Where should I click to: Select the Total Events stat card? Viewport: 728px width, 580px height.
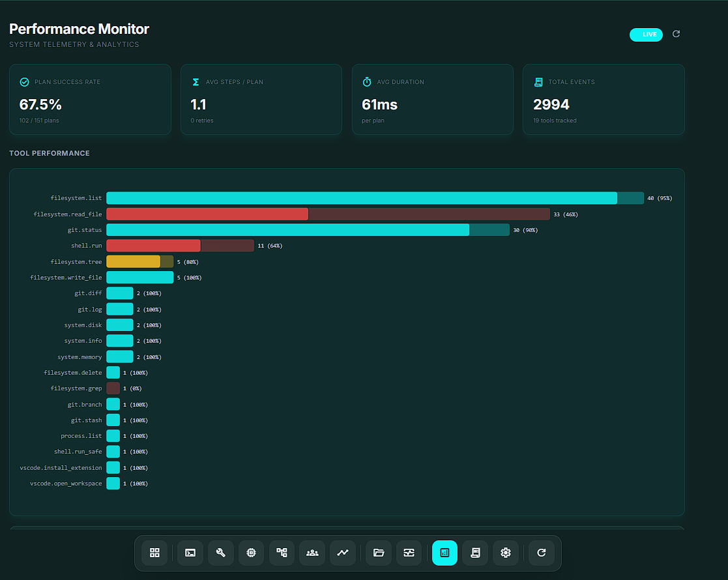pos(604,99)
